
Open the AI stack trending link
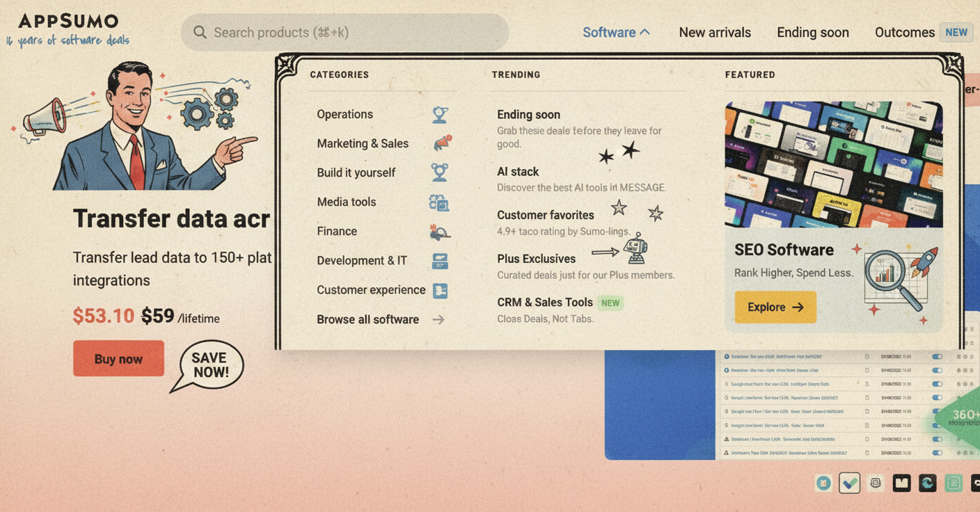(x=518, y=172)
